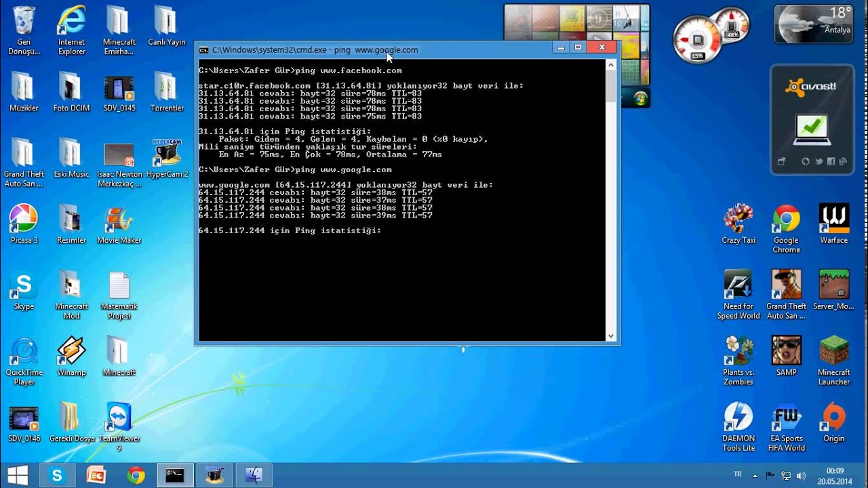868x488 pixels.
Task: Select the Warface game shortcut
Action: click(x=833, y=224)
